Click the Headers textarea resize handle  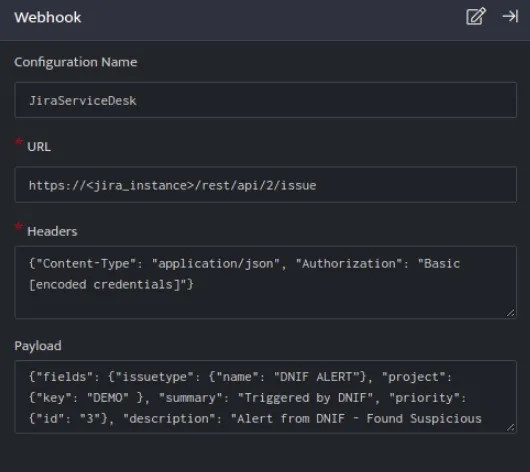[510, 313]
